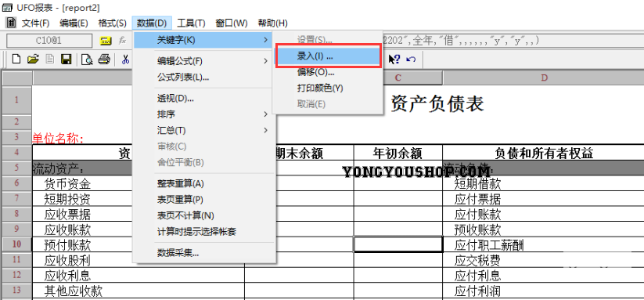The image size is (644, 300).
Task: Choose 偏移(O)... in keyword submenu
Action: point(328,72)
